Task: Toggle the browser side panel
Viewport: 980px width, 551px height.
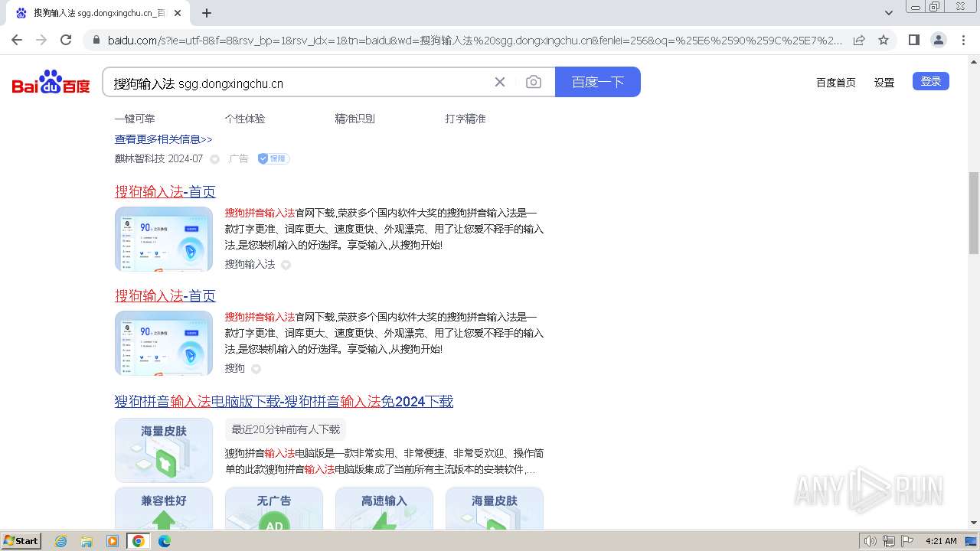Action: coord(913,40)
